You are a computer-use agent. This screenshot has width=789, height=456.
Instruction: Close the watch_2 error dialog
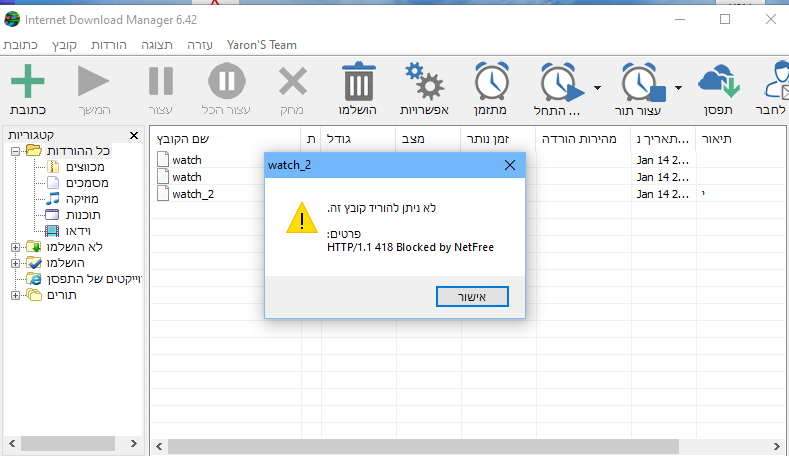[x=510, y=165]
